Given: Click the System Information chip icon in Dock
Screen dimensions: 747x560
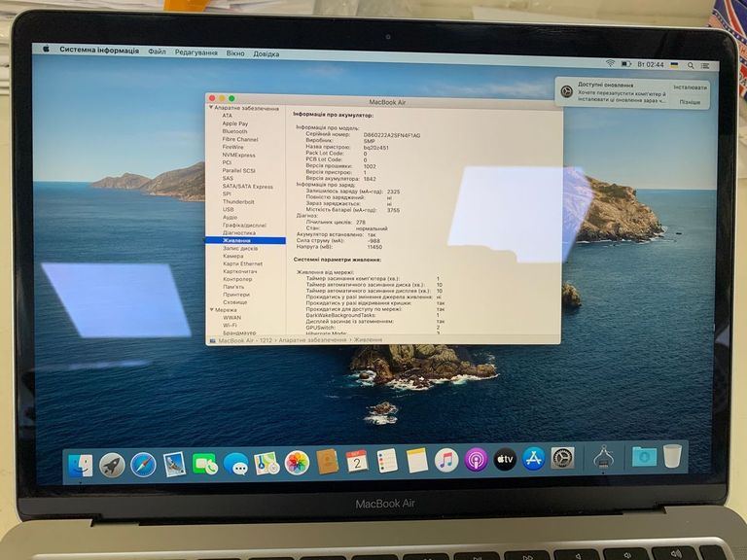Looking at the screenshot, I should [x=604, y=457].
